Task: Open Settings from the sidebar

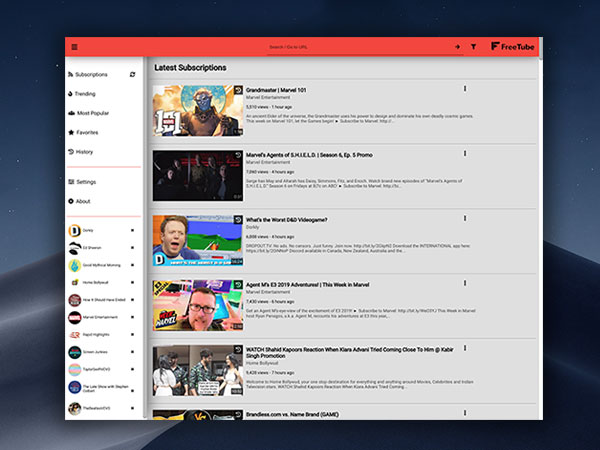Action: click(x=82, y=182)
